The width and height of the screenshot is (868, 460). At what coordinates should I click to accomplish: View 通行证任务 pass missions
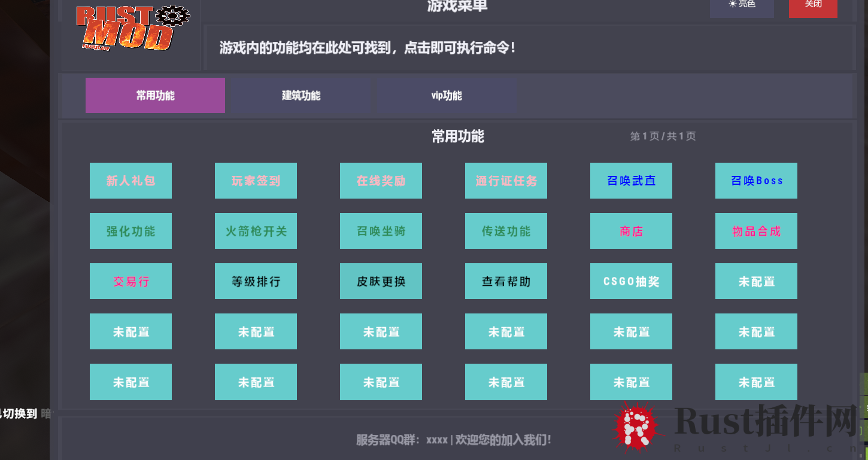pyautogui.click(x=506, y=181)
